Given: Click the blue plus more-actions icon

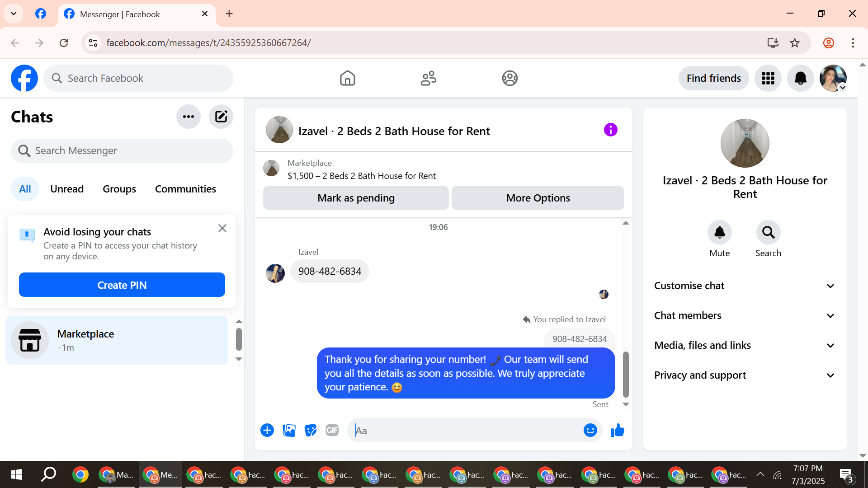Looking at the screenshot, I should (267, 430).
